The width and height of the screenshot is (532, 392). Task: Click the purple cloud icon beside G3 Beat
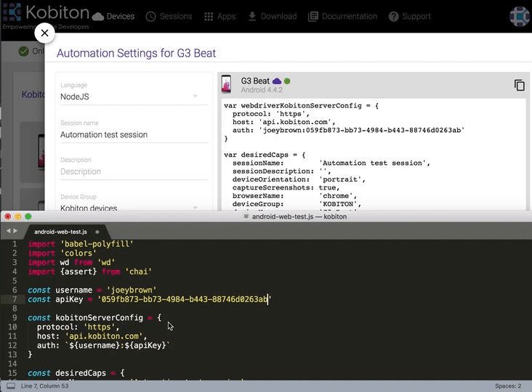(x=277, y=81)
